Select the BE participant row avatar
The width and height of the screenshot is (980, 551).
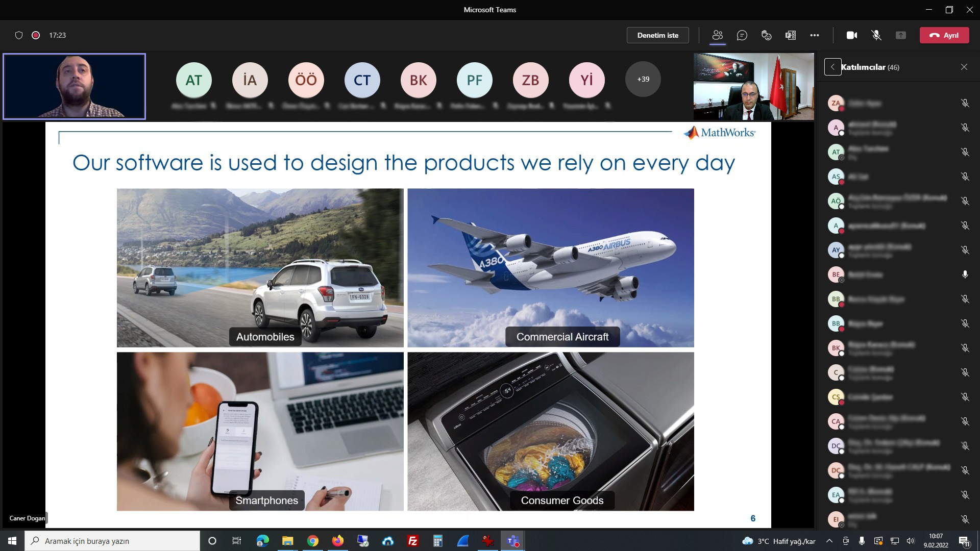point(836,274)
